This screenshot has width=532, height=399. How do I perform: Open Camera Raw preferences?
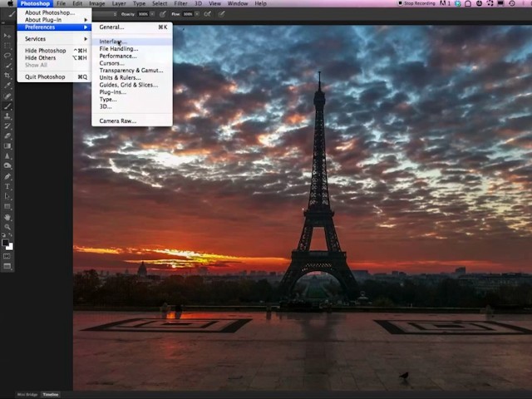(x=132, y=121)
